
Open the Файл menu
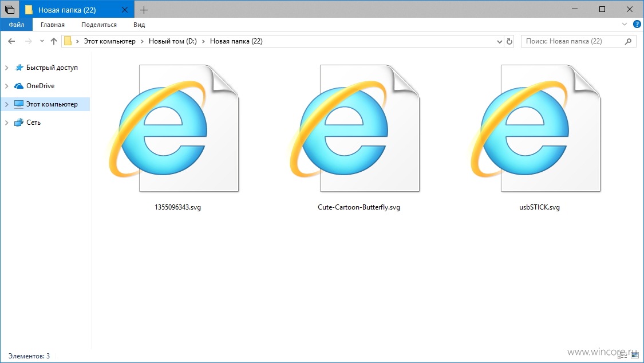pyautogui.click(x=17, y=25)
